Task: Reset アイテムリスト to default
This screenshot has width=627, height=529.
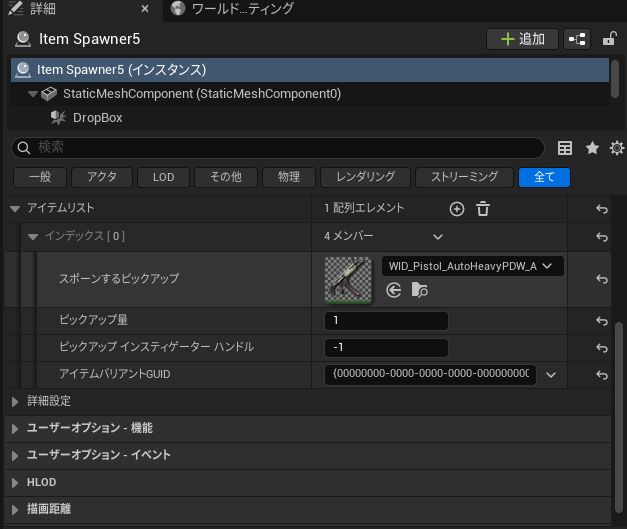Action: 602,209
